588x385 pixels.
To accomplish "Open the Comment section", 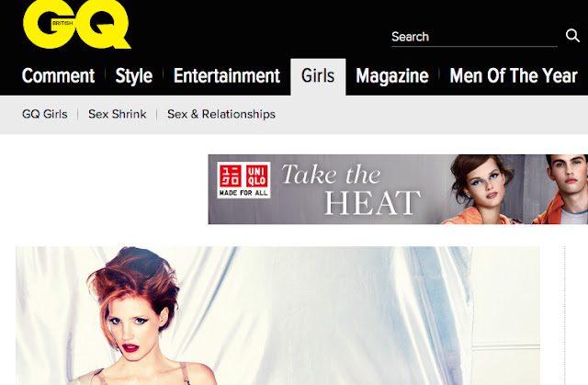I will [58, 76].
